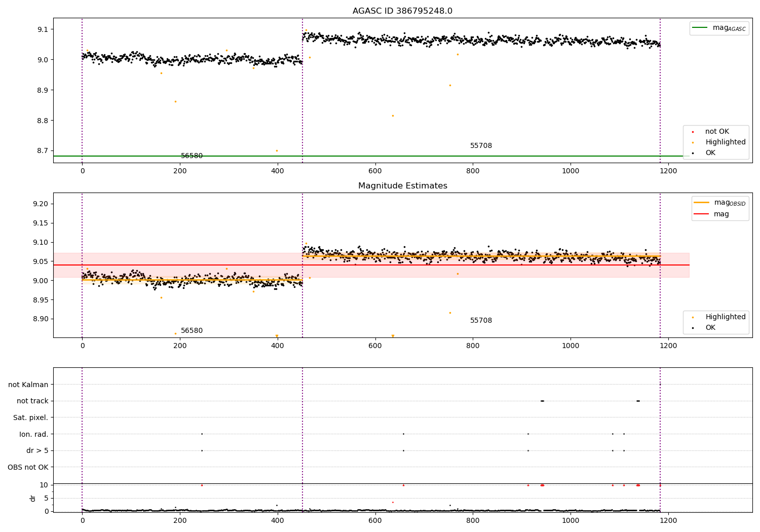Screen dimensions: 760x532
Task: Click the '55708' label in the middle plot
Action: tap(481, 321)
